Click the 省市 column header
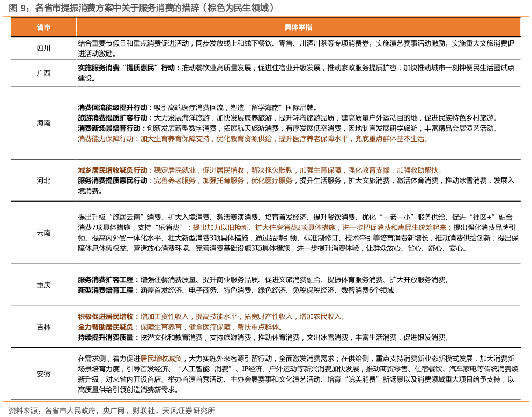The image size is (532, 417). coord(43,27)
